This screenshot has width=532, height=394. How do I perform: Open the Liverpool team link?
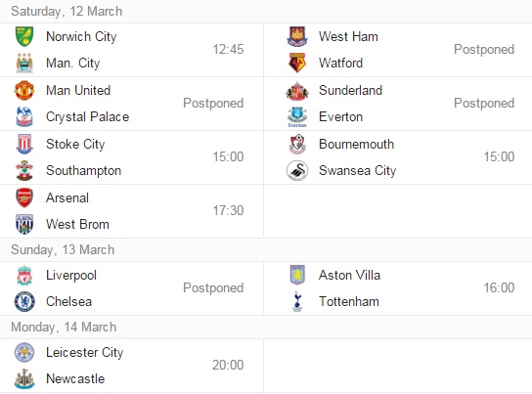(x=71, y=275)
